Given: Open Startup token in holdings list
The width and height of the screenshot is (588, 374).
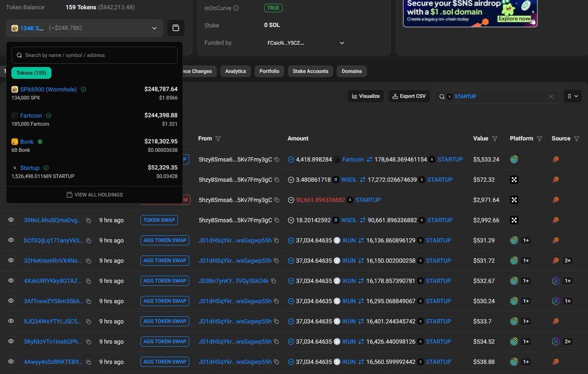Looking at the screenshot, I should tap(29, 168).
